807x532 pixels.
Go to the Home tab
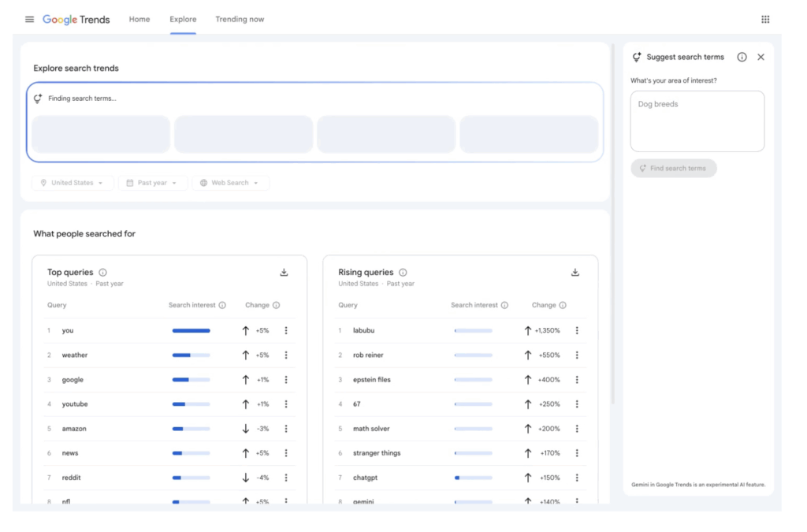139,19
